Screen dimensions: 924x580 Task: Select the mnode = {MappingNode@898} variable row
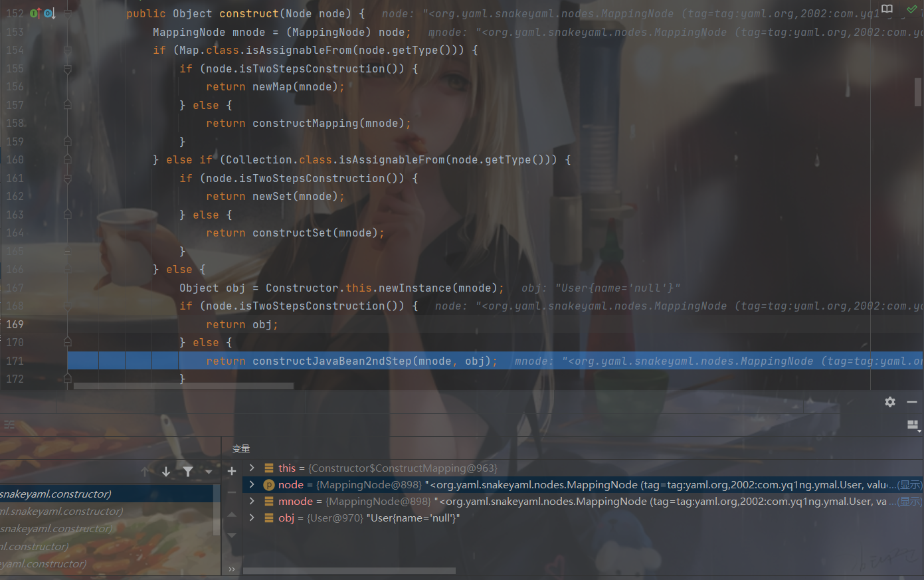pyautogui.click(x=583, y=502)
